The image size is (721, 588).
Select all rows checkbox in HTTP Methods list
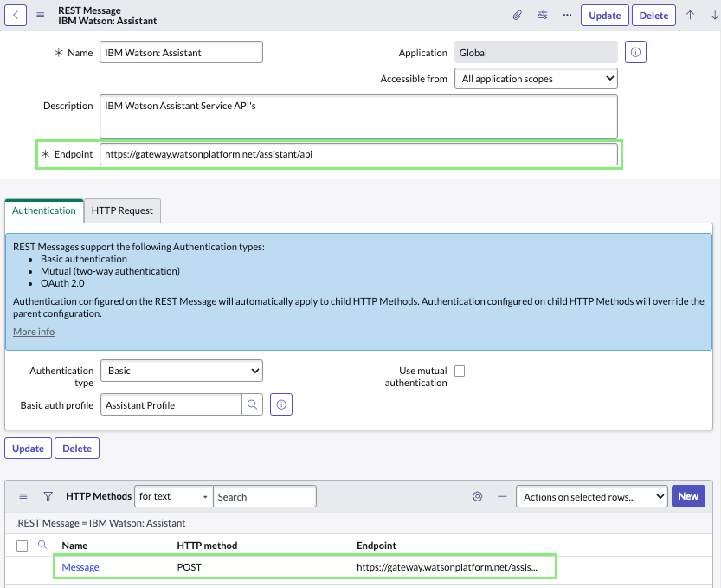click(22, 546)
